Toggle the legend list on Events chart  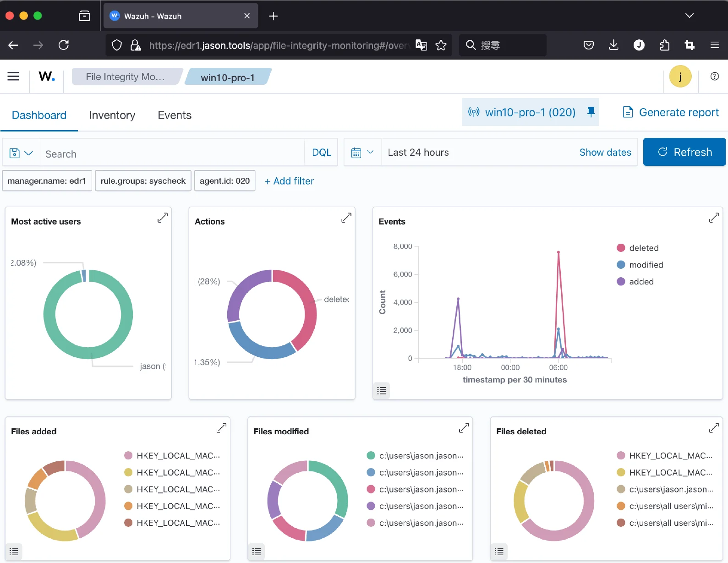381,391
